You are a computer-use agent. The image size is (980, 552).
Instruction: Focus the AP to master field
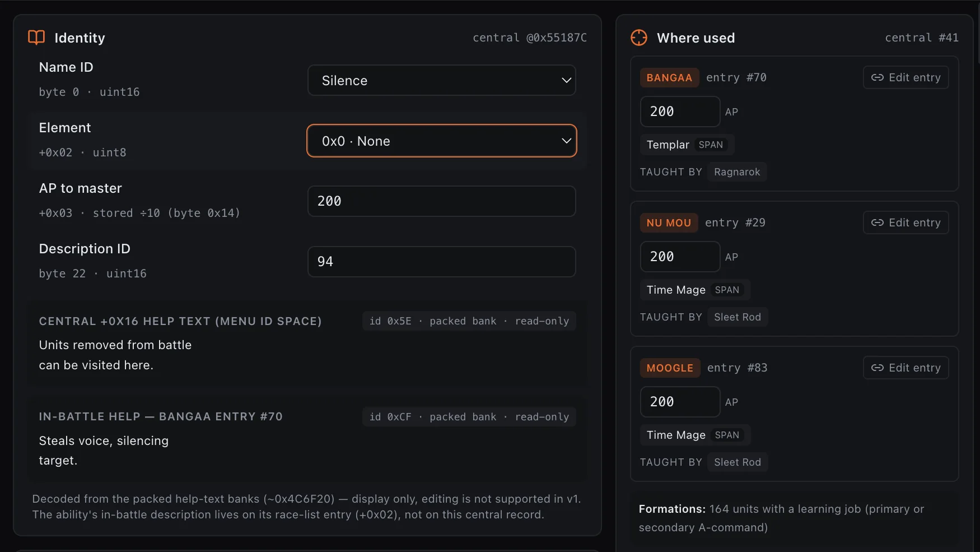(x=441, y=201)
